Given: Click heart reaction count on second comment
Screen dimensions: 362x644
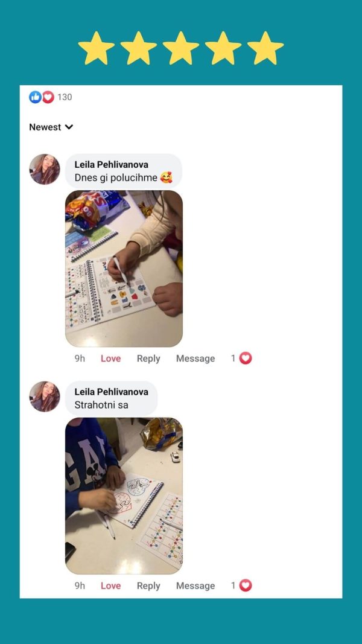Looking at the screenshot, I should [241, 585].
